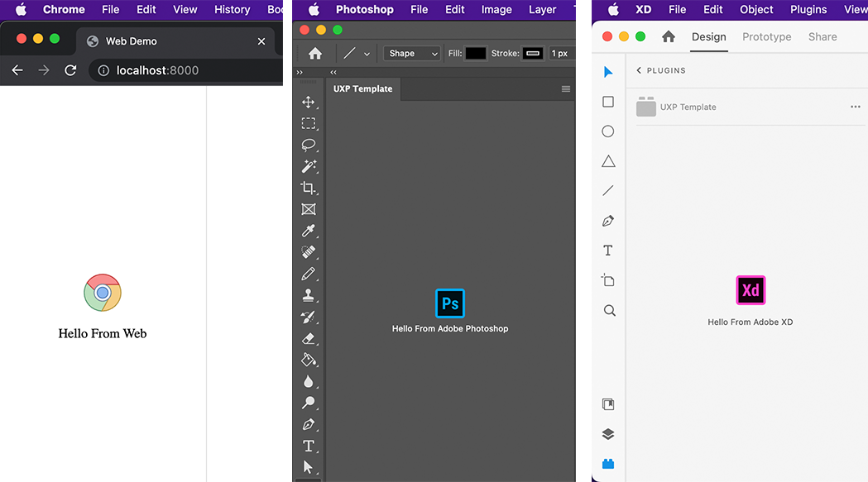Select the Line tool in XD
The image size is (868, 482).
[608, 191]
